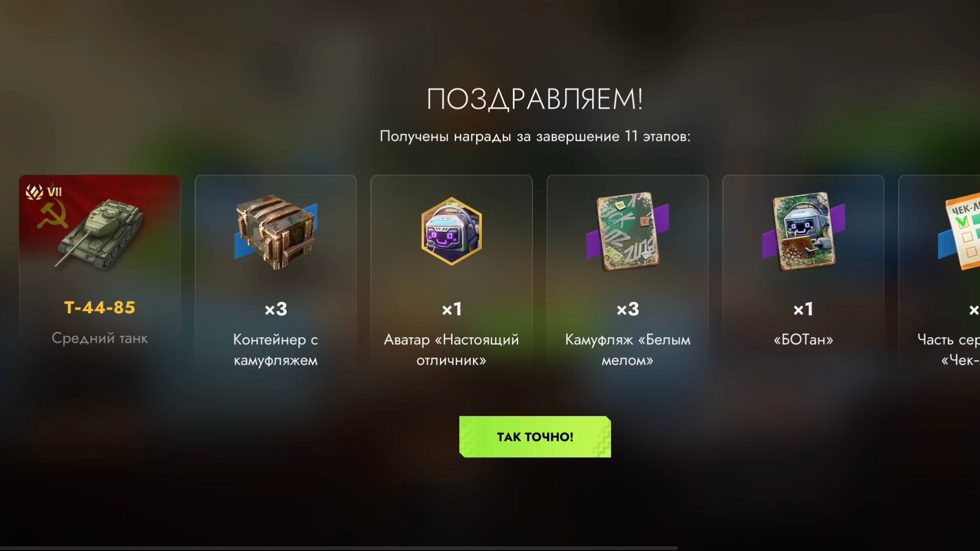Image resolution: width=980 pixels, height=551 pixels.
Task: Select the «Белым мелом» camouflage card icon
Action: pyautogui.click(x=628, y=231)
